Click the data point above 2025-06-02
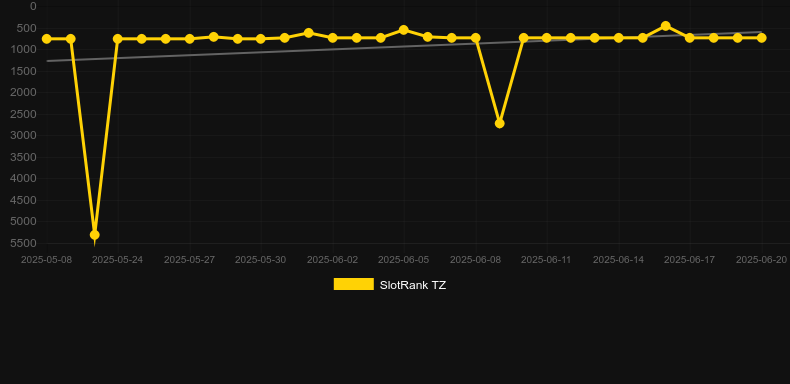This screenshot has height=384, width=790. click(x=333, y=38)
